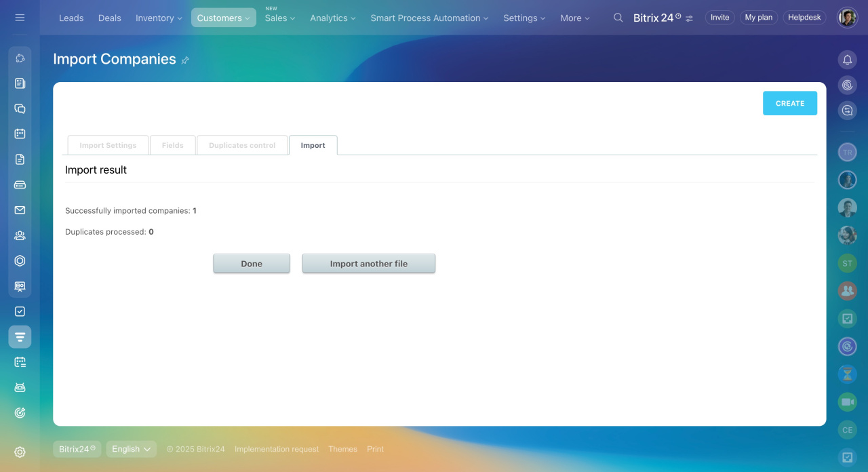868x472 pixels.
Task: Open the hamburger main menu
Action: pos(20,18)
